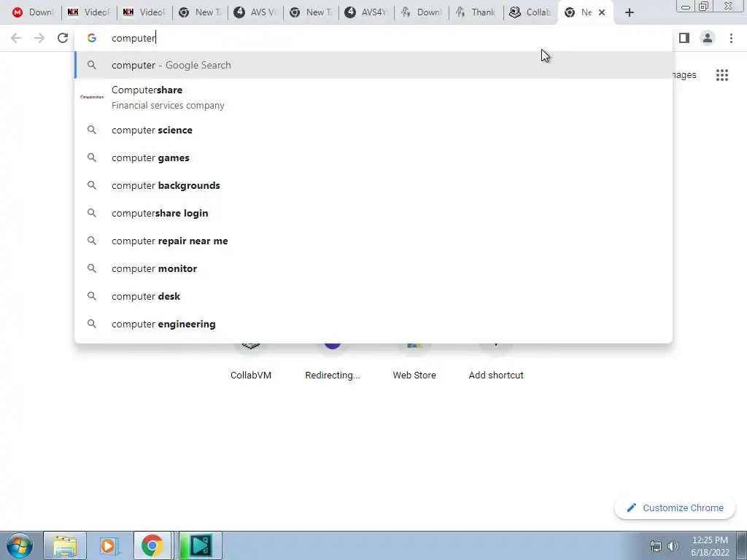Open the side panel icon
747x560 pixels.
tap(684, 38)
